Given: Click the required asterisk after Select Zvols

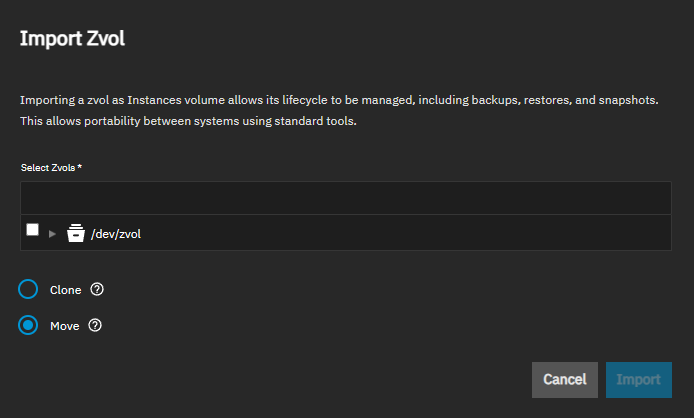Looking at the screenshot, I should click(79, 166).
